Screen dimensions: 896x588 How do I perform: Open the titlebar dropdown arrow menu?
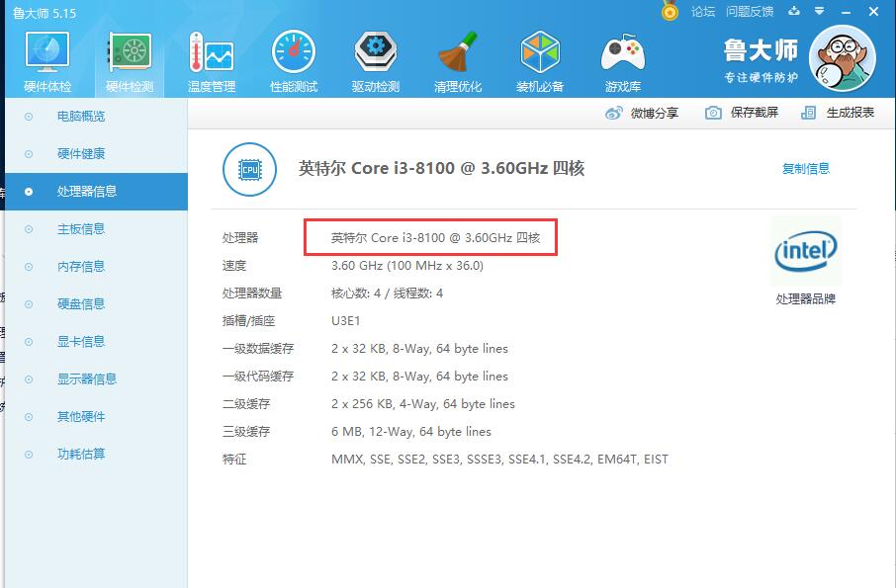[818, 11]
